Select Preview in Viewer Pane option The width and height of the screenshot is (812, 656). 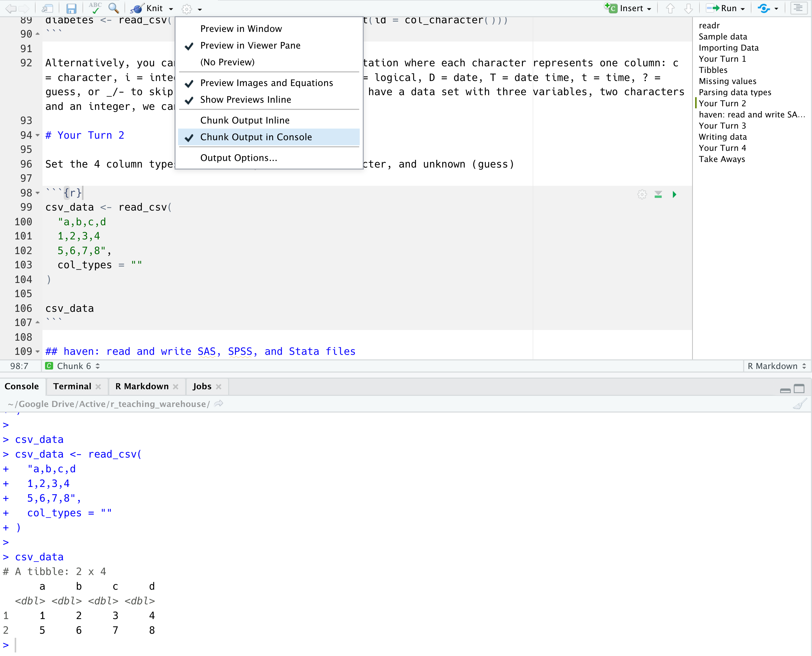pyautogui.click(x=269, y=45)
